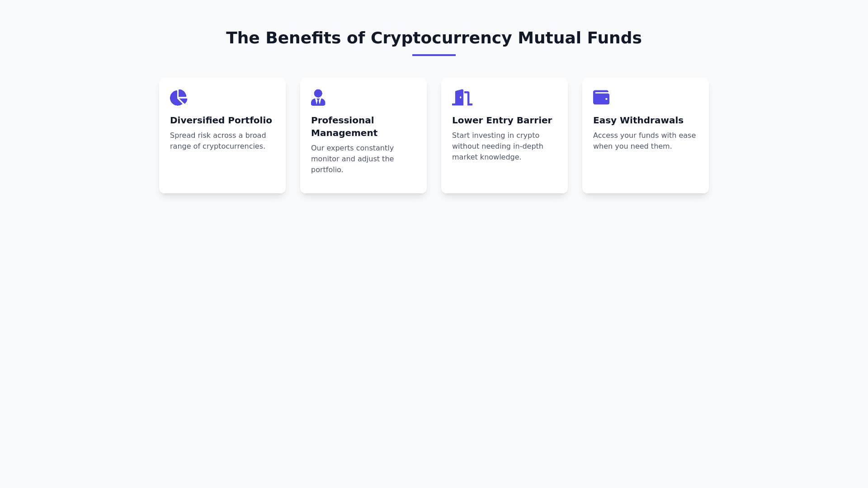Viewport: 868px width, 488px height.
Task: Click empty space at bottom of Professional Management card
Action: click(x=363, y=184)
